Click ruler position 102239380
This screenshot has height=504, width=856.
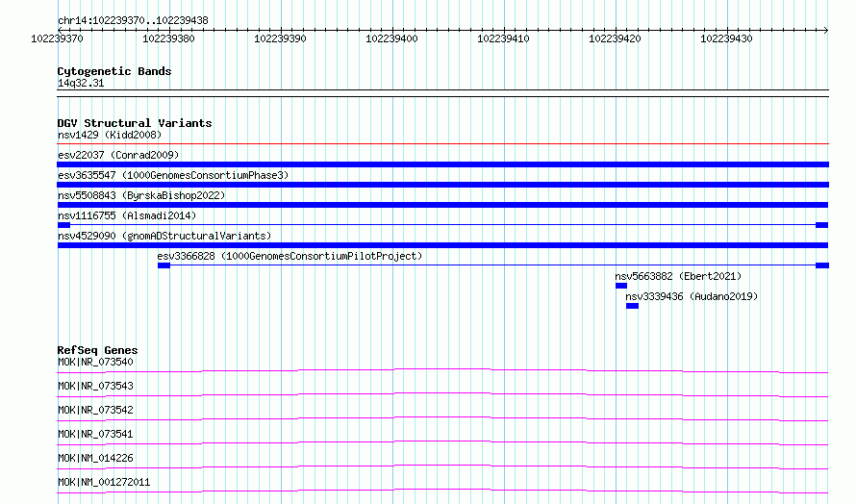(x=168, y=38)
